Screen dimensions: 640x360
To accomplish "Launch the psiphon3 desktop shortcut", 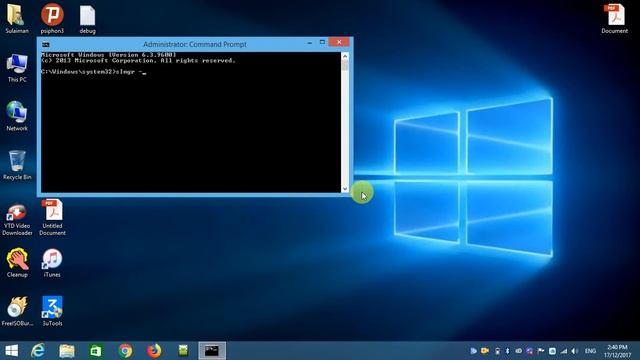I will pos(52,18).
